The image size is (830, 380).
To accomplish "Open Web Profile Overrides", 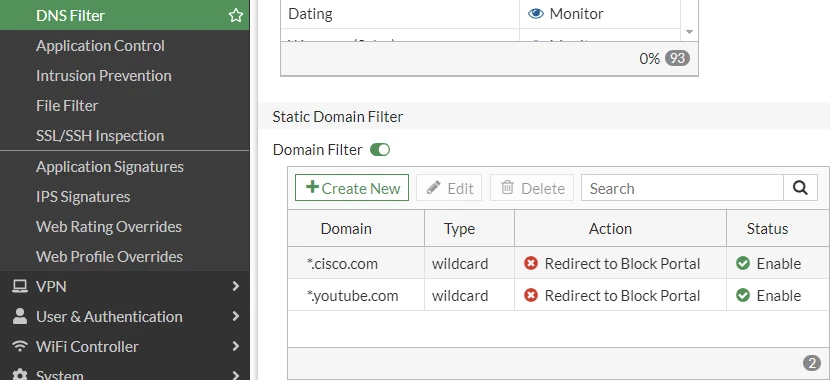I will pyautogui.click(x=110, y=257).
